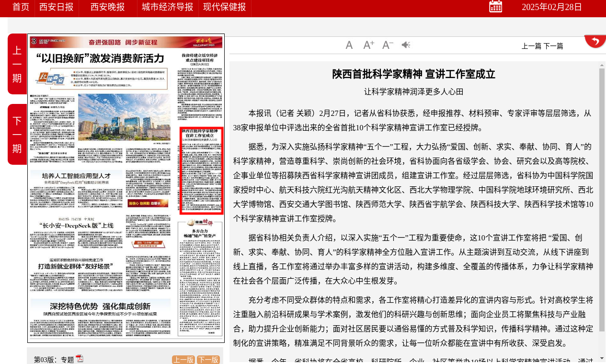Open 多方合力畅通“知产”转资产 column on page
This screenshot has width=606, height=364.
click(x=201, y=233)
